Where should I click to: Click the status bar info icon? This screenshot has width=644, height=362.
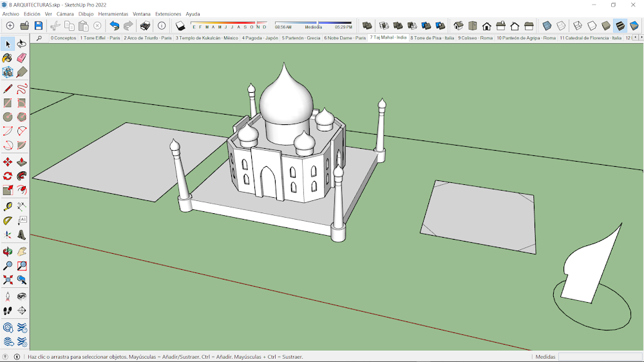(17, 357)
